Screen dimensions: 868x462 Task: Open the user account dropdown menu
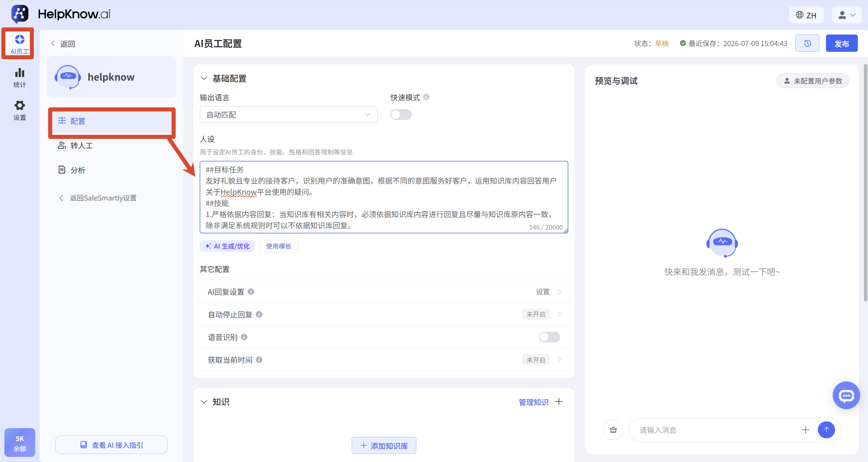[847, 15]
